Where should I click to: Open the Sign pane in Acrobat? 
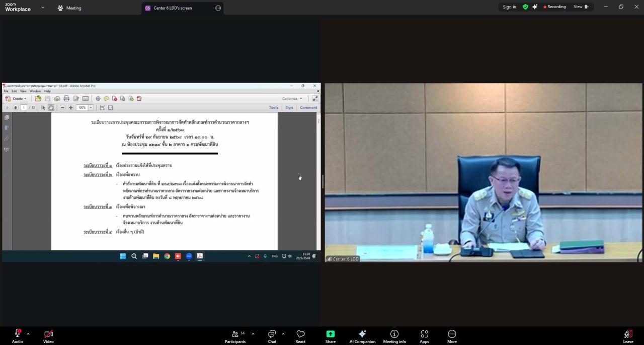[289, 107]
